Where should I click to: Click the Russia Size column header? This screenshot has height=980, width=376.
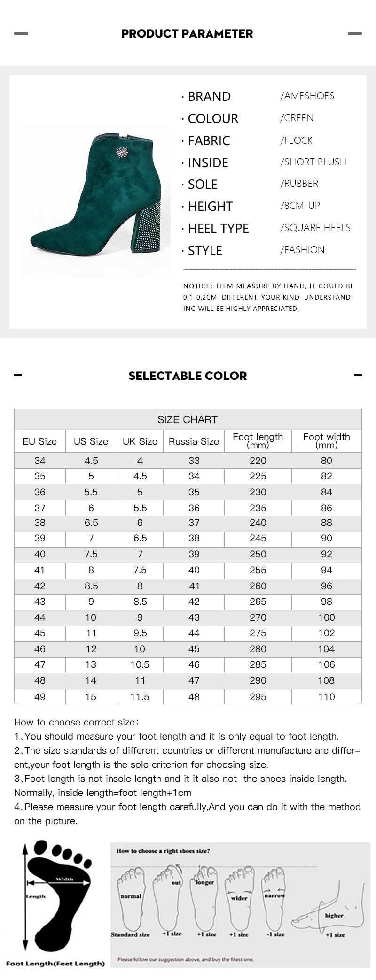pyautogui.click(x=194, y=441)
